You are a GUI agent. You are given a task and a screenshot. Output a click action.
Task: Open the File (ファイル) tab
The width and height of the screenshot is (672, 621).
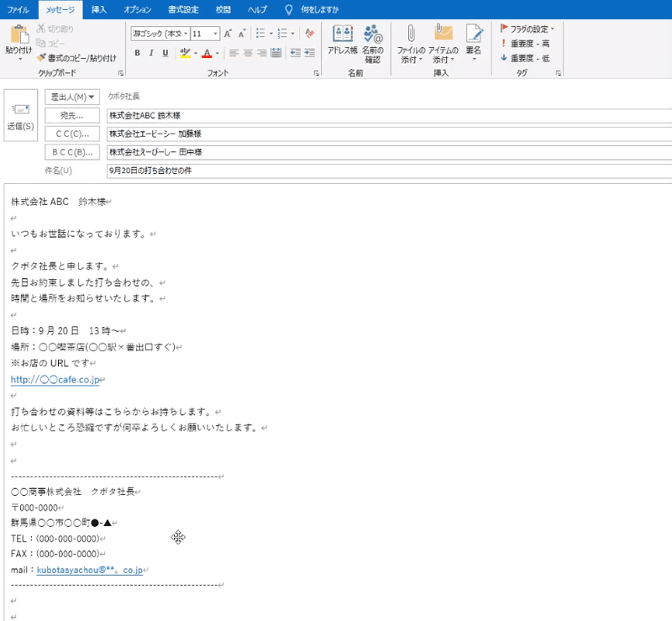pyautogui.click(x=18, y=9)
